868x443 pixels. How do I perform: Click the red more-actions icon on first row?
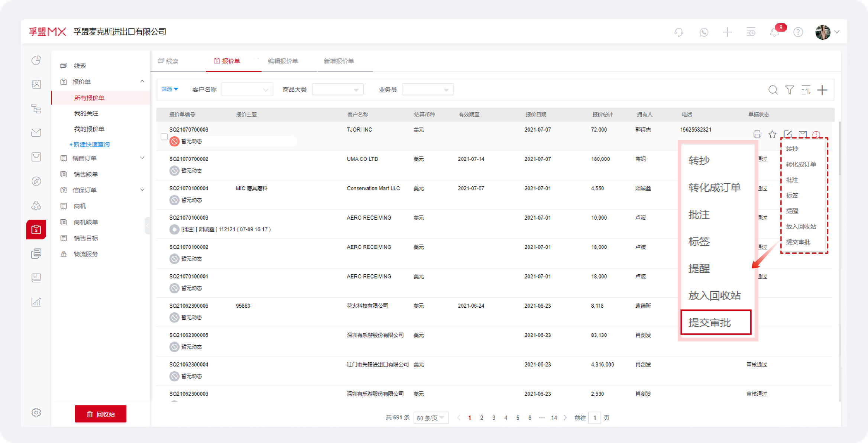816,135
